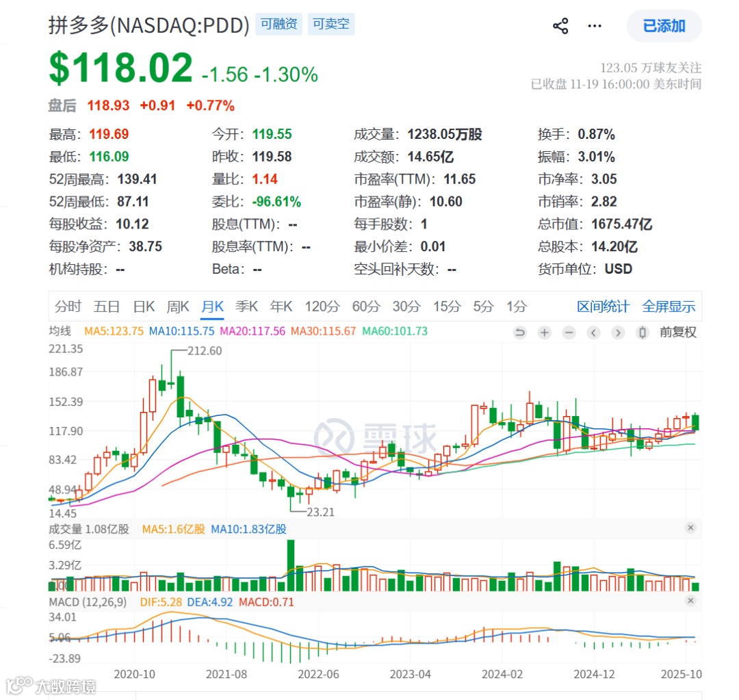The height and width of the screenshot is (700, 739).
Task: Click the zoom out minus icon
Action: tap(569, 333)
